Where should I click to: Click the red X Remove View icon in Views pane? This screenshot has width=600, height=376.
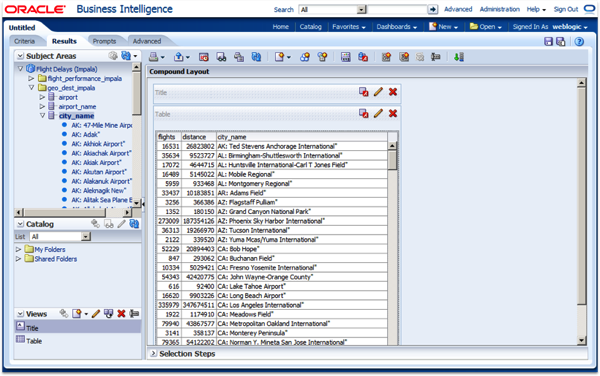121,314
